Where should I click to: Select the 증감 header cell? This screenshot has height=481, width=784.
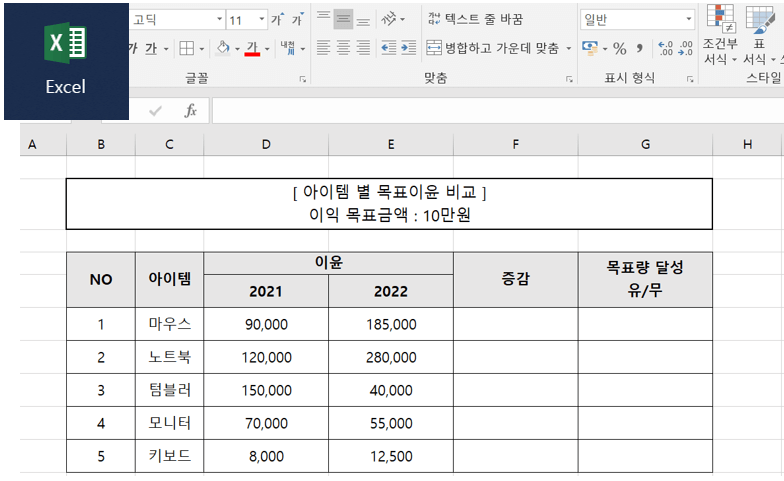click(x=516, y=280)
